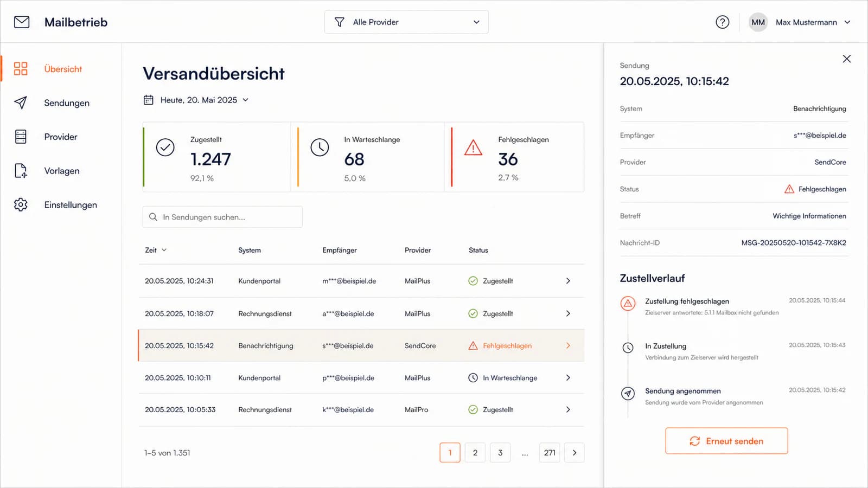Click the magnifier icon in search field

(x=154, y=217)
